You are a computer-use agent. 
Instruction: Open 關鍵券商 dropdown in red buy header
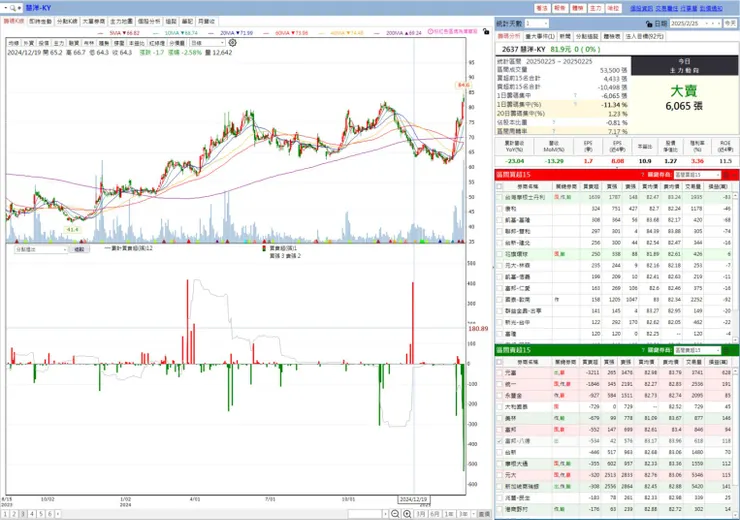click(x=697, y=175)
